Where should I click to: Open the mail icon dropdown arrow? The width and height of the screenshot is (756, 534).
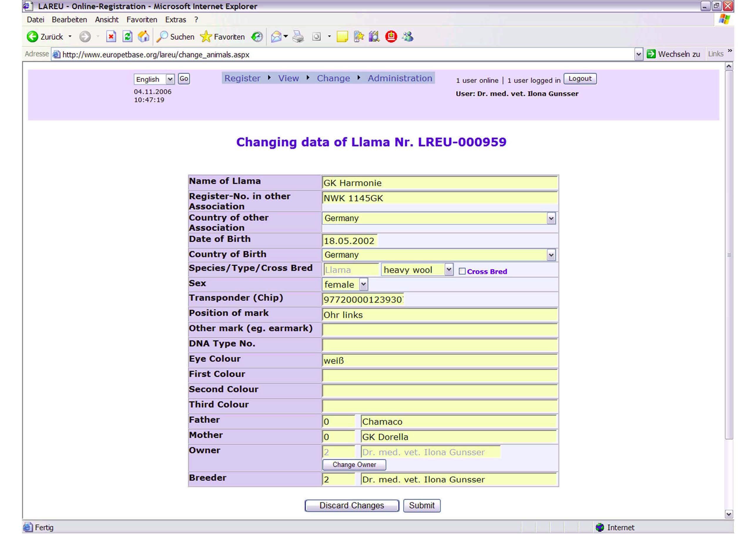(286, 36)
